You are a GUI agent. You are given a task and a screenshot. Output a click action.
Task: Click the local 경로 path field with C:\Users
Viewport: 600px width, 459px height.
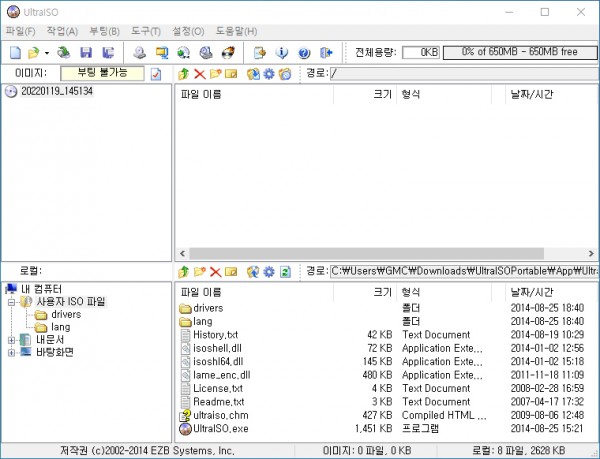pos(465,271)
